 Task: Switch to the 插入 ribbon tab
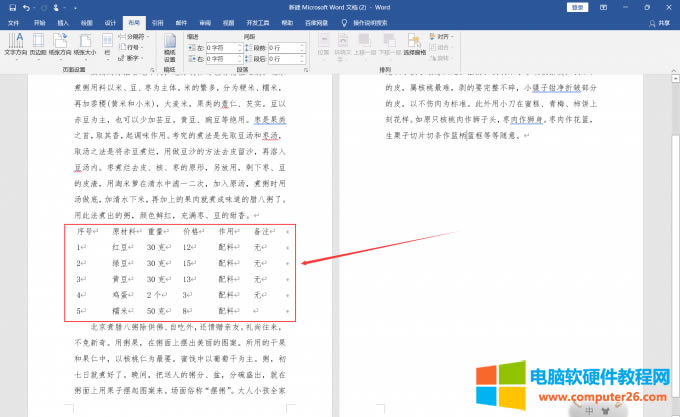[64, 20]
